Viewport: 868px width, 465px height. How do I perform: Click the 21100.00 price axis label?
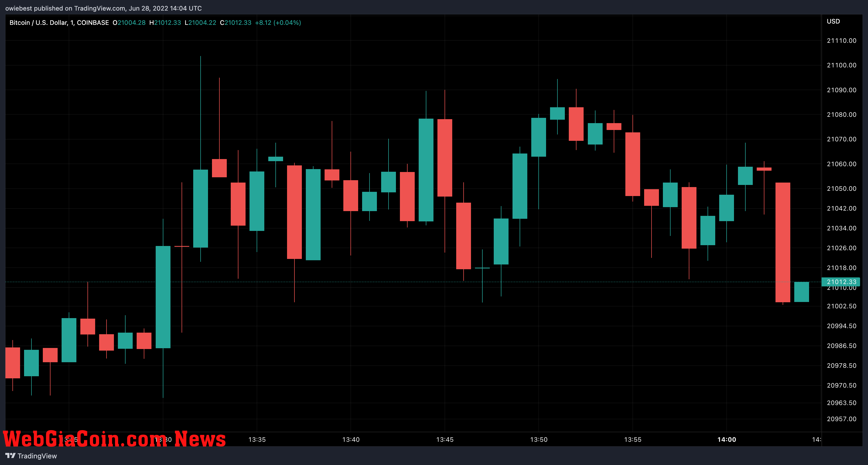[x=841, y=65]
